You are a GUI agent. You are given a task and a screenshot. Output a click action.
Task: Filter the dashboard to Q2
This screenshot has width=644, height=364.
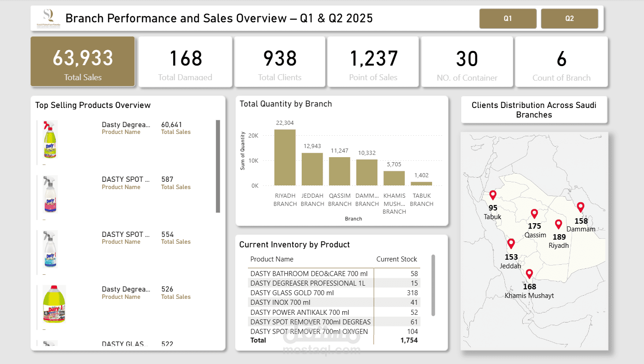(x=569, y=19)
